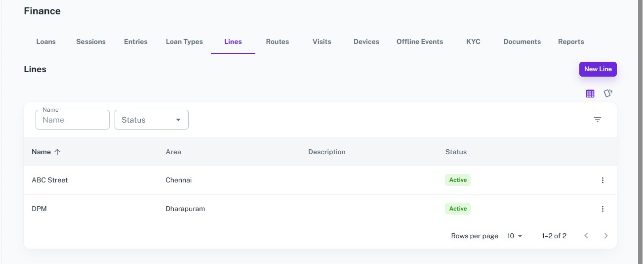
Task: Open the Status filter dropdown
Action: [152, 120]
